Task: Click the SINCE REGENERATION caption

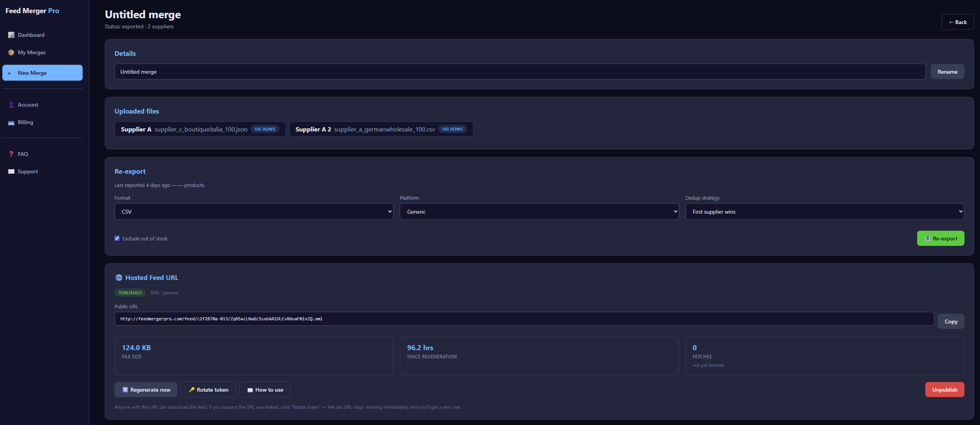Action: coord(432,357)
